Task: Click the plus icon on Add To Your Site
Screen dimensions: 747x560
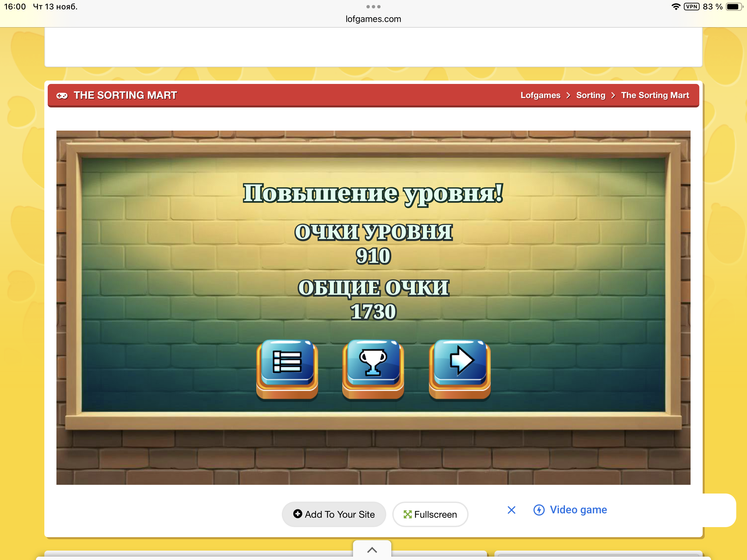Action: pos(298,514)
